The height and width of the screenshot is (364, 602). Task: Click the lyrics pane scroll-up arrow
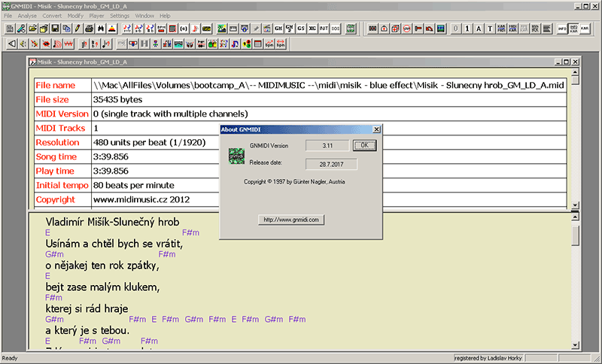click(x=576, y=218)
